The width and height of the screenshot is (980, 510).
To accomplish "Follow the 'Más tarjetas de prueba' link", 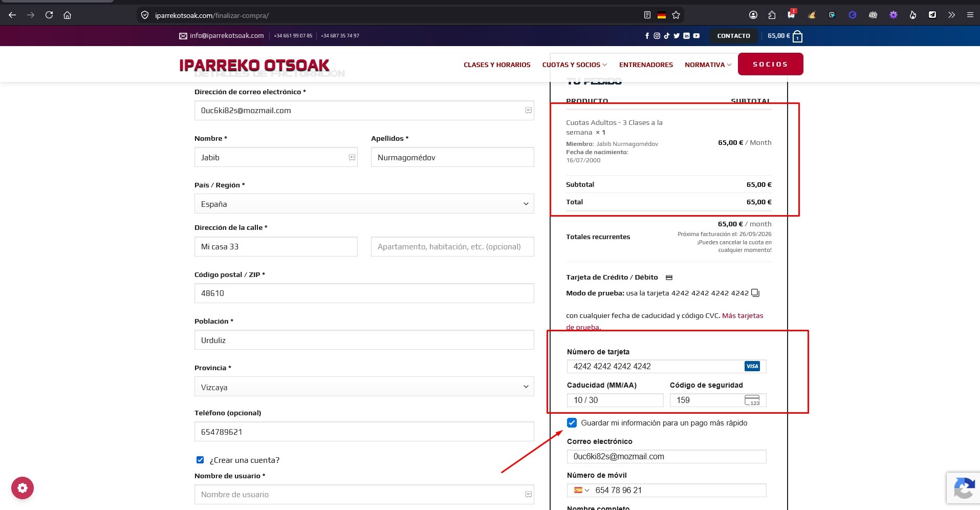I will click(665, 322).
